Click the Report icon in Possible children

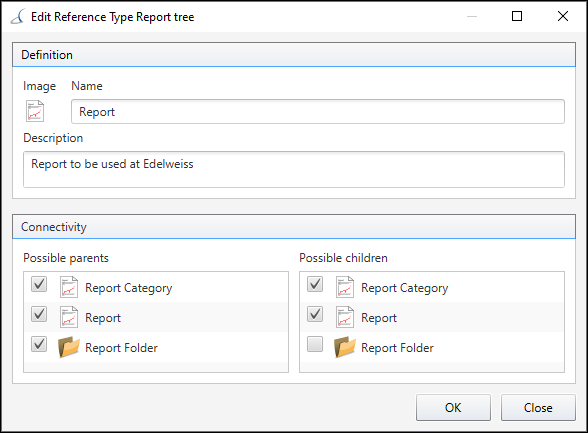click(345, 317)
